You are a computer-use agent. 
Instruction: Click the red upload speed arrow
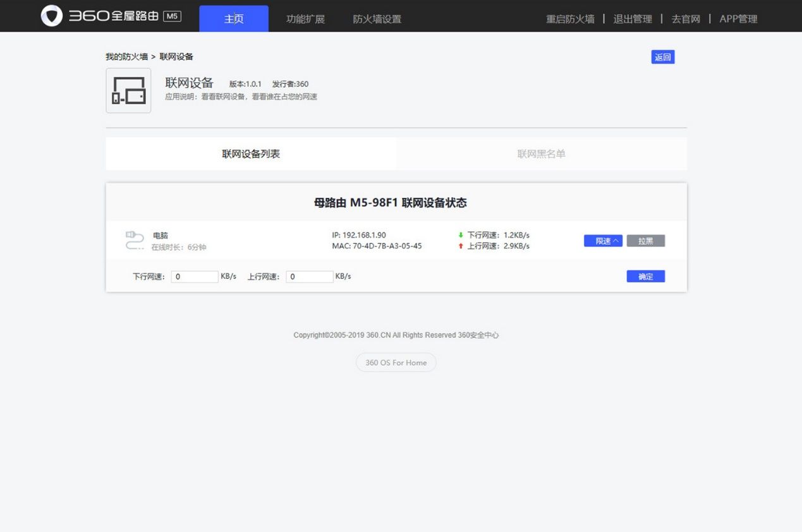pyautogui.click(x=461, y=246)
